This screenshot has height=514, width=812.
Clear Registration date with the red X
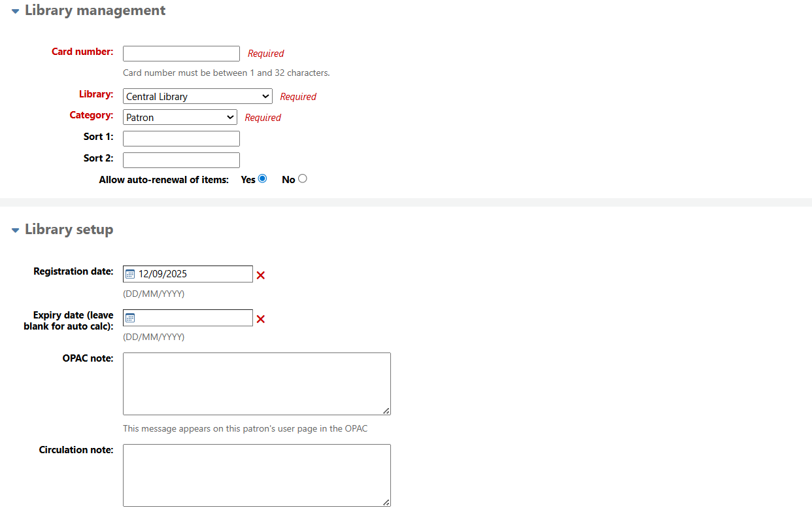point(261,275)
